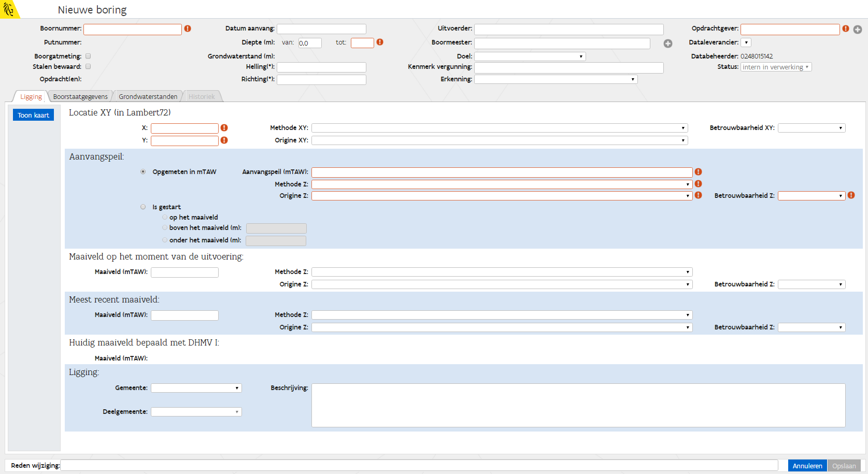Click the Databeheerder value 0248015142
Image resolution: width=868 pixels, height=474 pixels.
pyautogui.click(x=757, y=56)
